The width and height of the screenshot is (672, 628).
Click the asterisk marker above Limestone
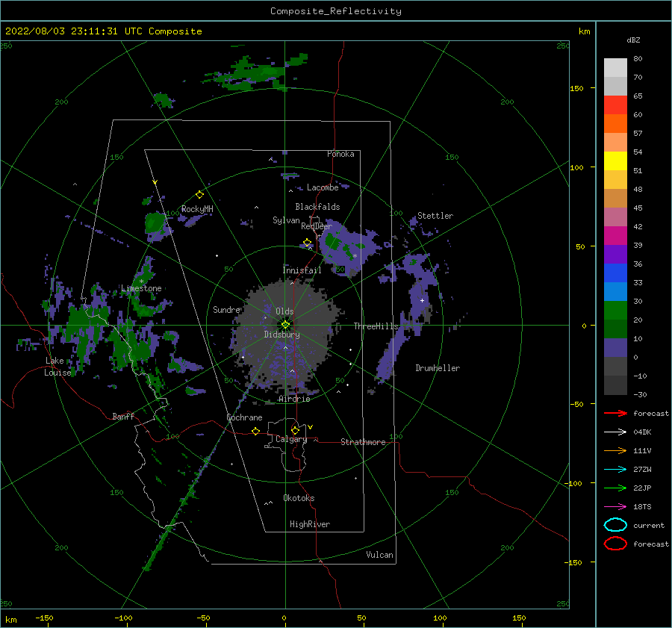pos(141,282)
